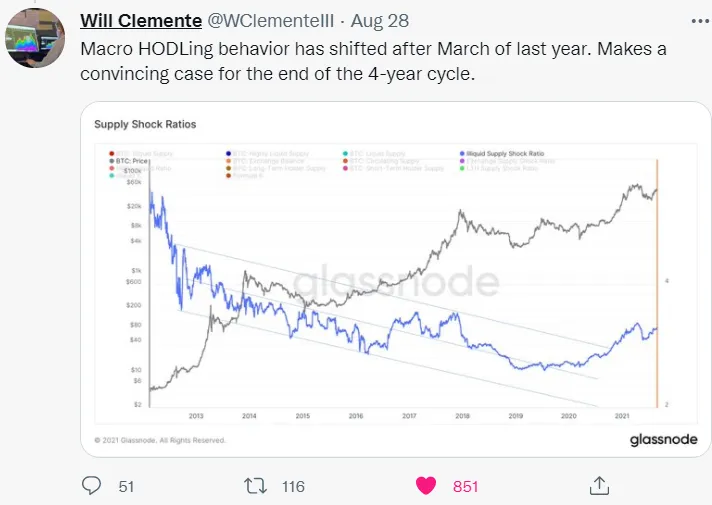Open the 851 likes count
Image resolution: width=712 pixels, height=505 pixels.
(x=465, y=486)
